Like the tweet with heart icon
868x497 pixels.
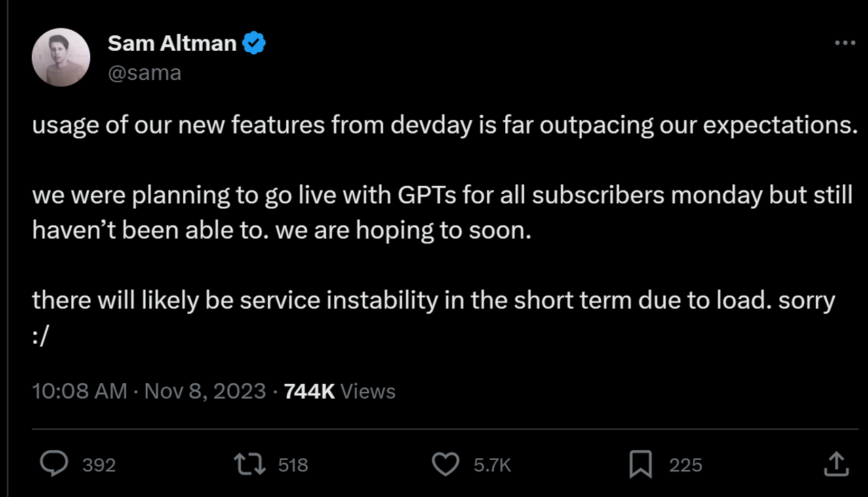(446, 464)
